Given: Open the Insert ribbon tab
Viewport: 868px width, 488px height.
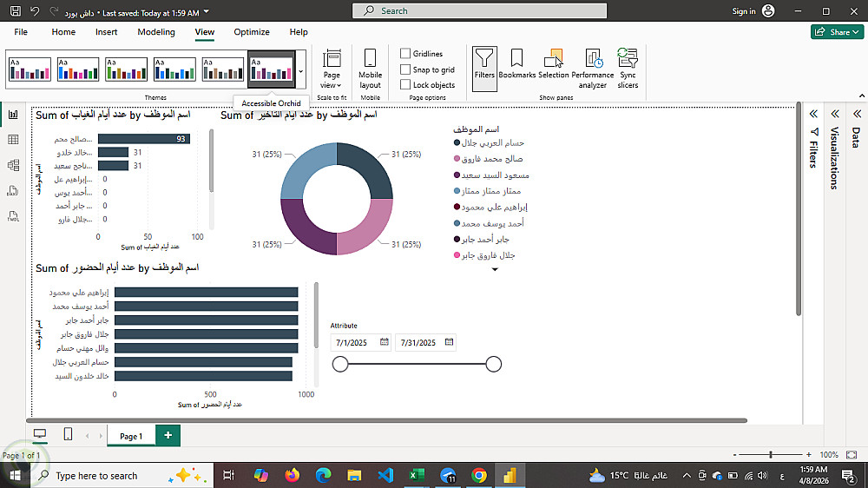Looking at the screenshot, I should [106, 32].
